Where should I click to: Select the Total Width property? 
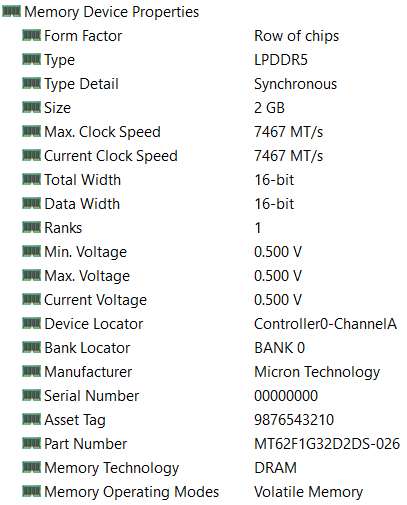(82, 180)
